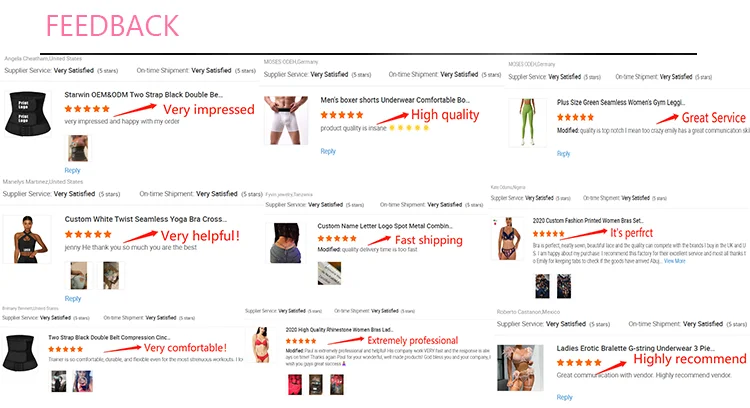Click the five-star rating under the Two Strap Belt review
The width and height of the screenshot is (750, 408).
66,349
